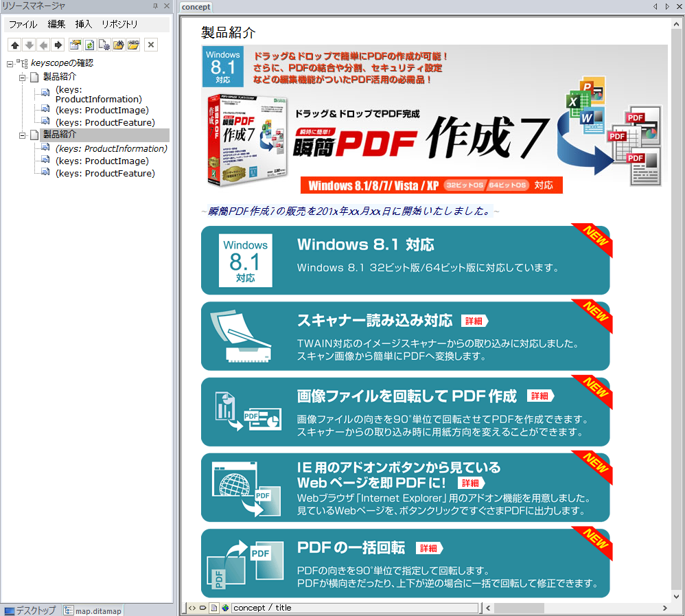
Task: Click the tags view angle-brackets icon
Action: pyautogui.click(x=192, y=608)
